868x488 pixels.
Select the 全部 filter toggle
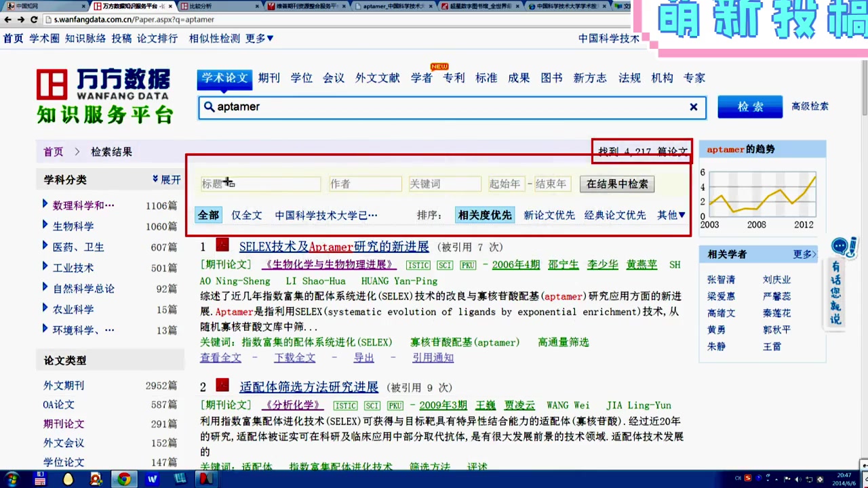[208, 215]
